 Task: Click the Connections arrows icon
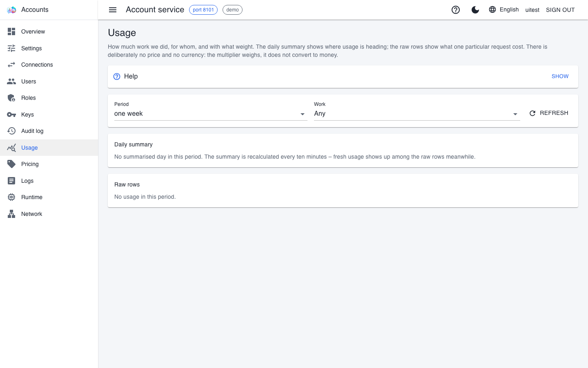(x=11, y=65)
